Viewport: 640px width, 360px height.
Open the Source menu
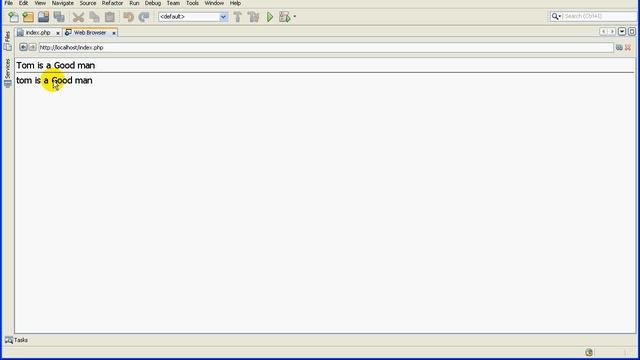pos(88,3)
